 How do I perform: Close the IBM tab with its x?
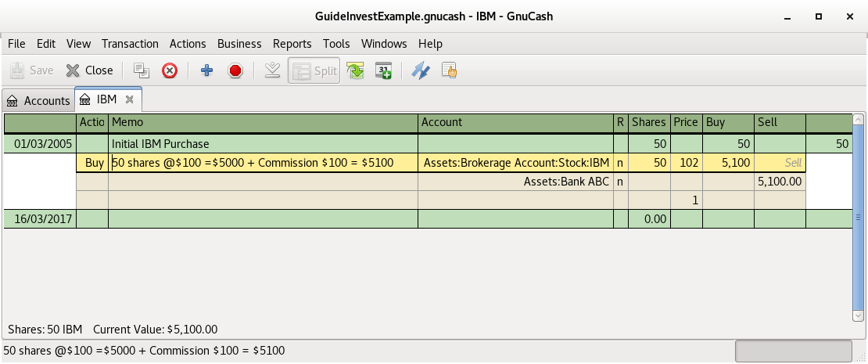[130, 100]
